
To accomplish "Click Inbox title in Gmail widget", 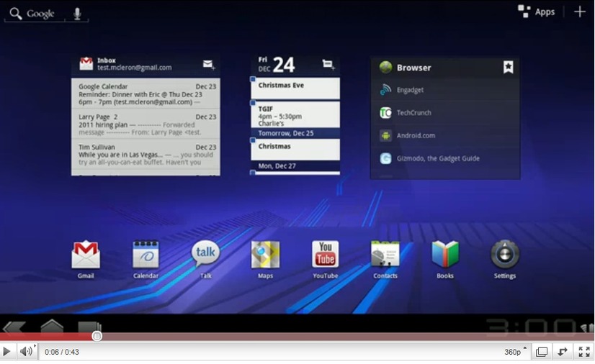I will click(x=107, y=60).
